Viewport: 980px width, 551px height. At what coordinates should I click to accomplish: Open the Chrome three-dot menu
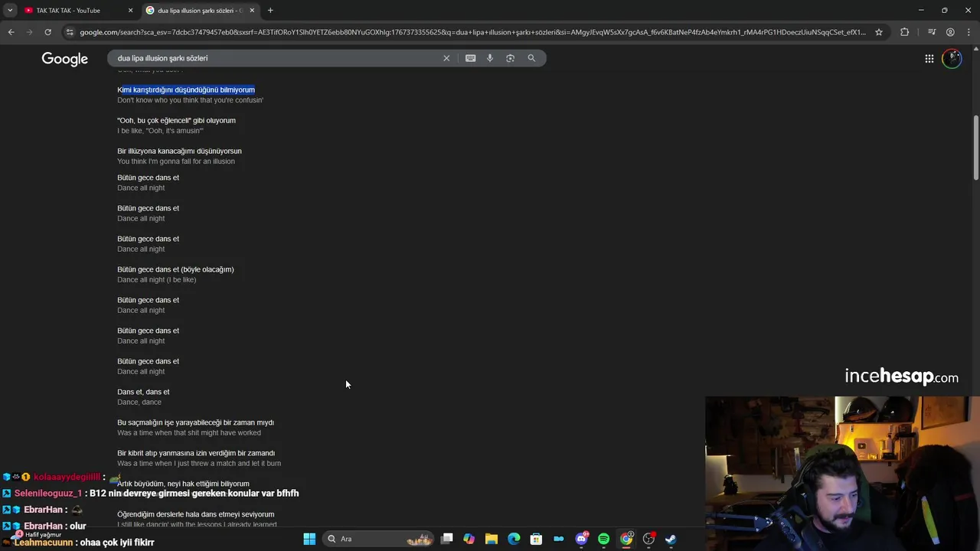pos(969,32)
